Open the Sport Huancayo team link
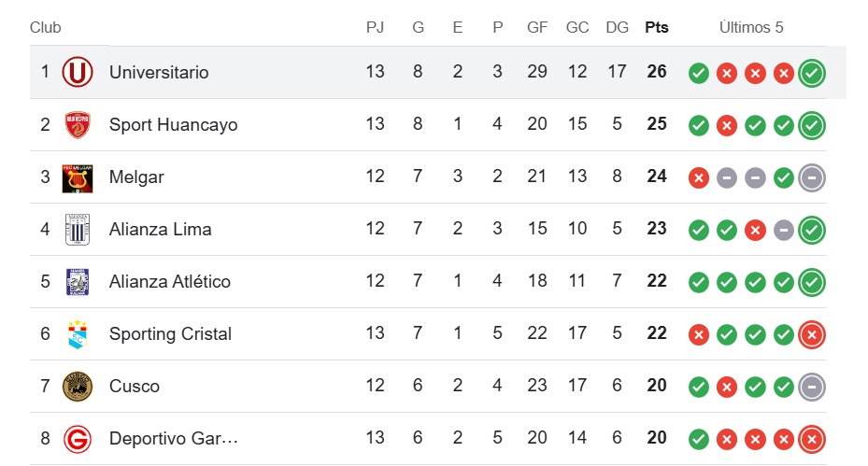Screen dimensions: 868x466 173,125
